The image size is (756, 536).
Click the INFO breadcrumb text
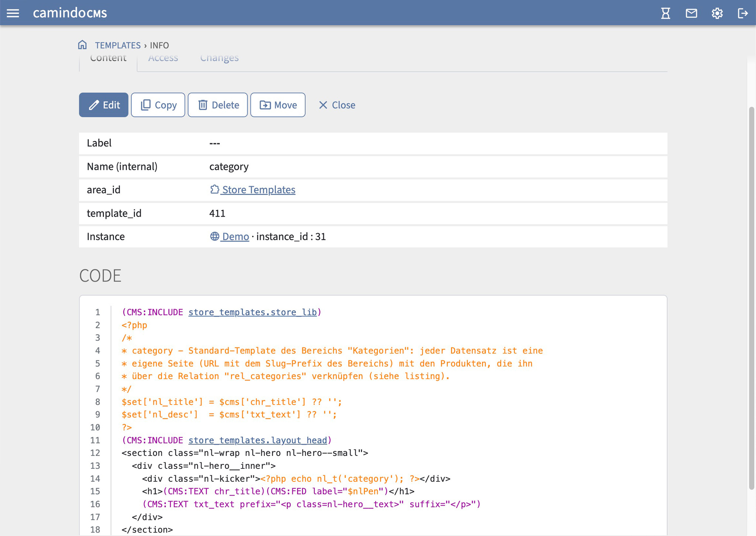pyautogui.click(x=159, y=45)
